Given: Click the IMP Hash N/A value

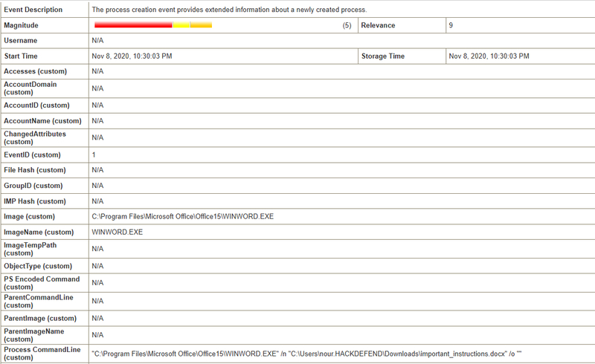Looking at the screenshot, I should 97,201.
